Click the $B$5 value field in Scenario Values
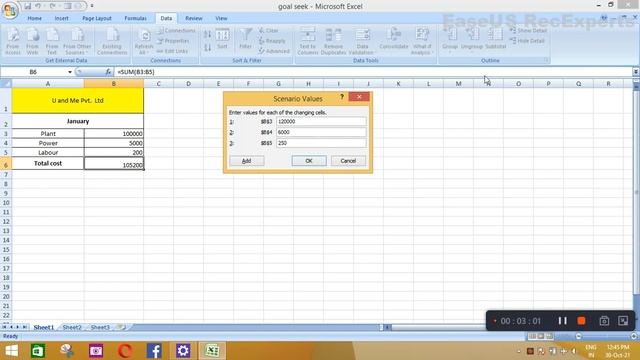The height and width of the screenshot is (360, 640). [321, 143]
